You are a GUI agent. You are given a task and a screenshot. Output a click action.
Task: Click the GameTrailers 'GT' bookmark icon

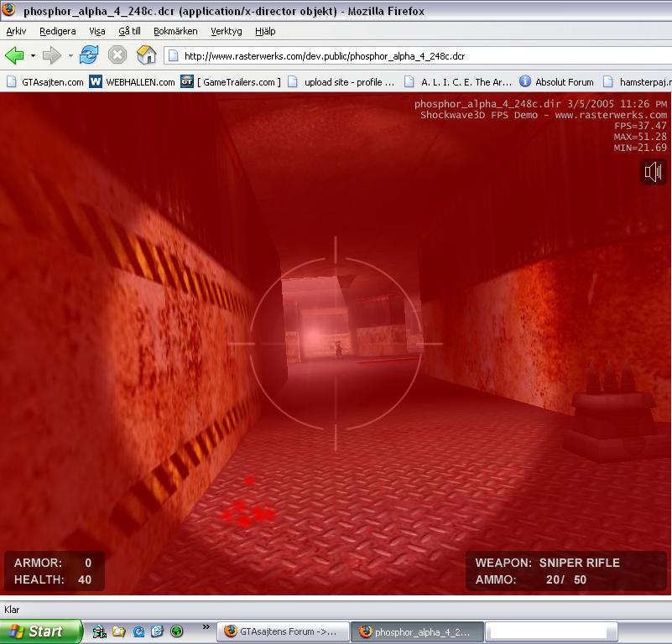187,81
